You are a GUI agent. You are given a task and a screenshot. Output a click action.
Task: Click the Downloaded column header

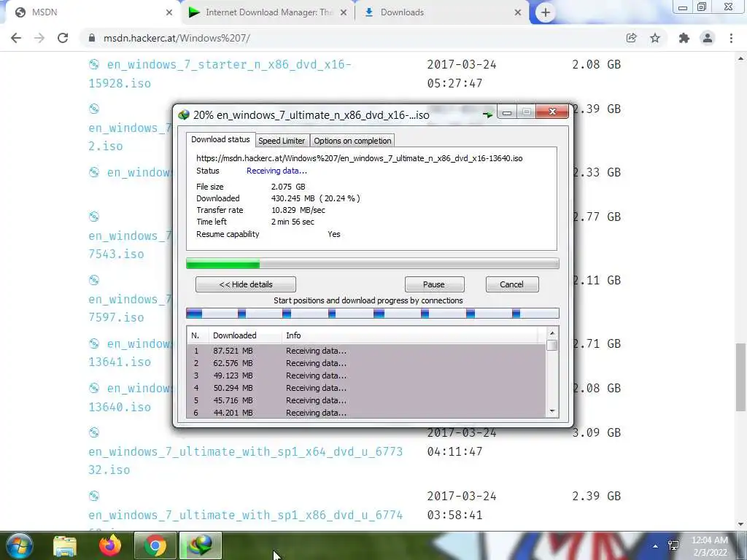point(245,335)
